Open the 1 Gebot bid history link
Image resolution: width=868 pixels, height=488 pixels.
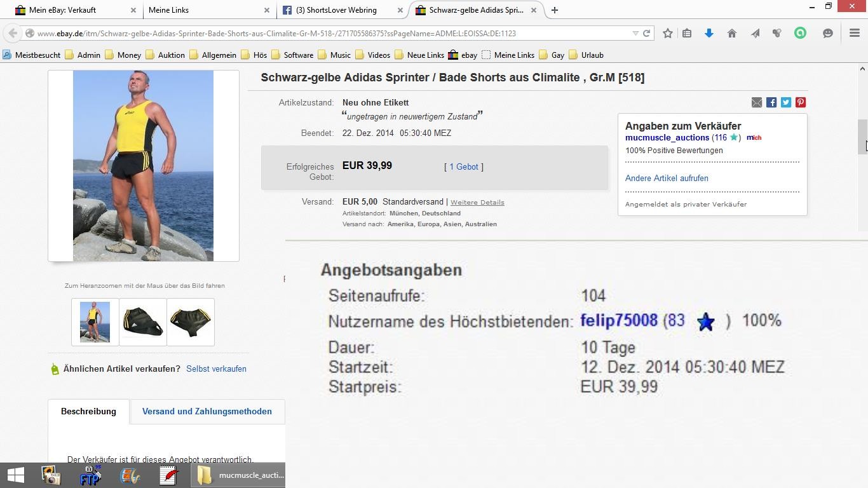click(x=464, y=167)
